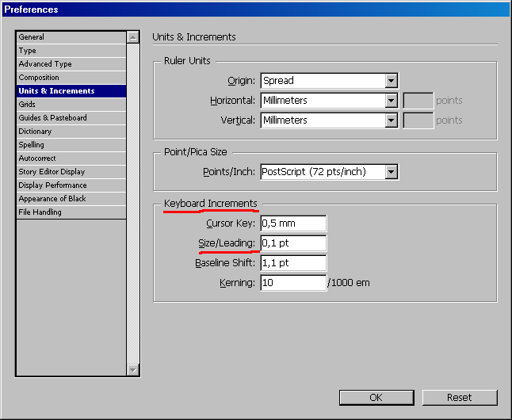Click the Size/Leading increment field
The image size is (512, 420).
(x=293, y=243)
